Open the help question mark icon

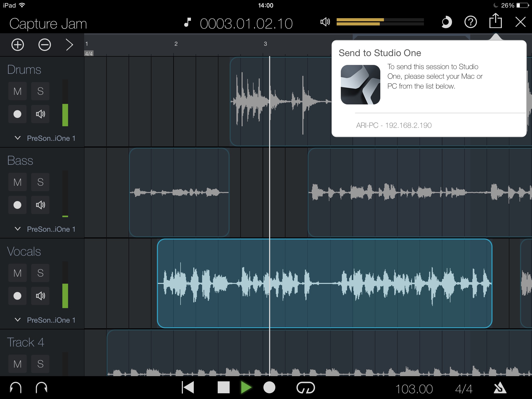tap(470, 22)
